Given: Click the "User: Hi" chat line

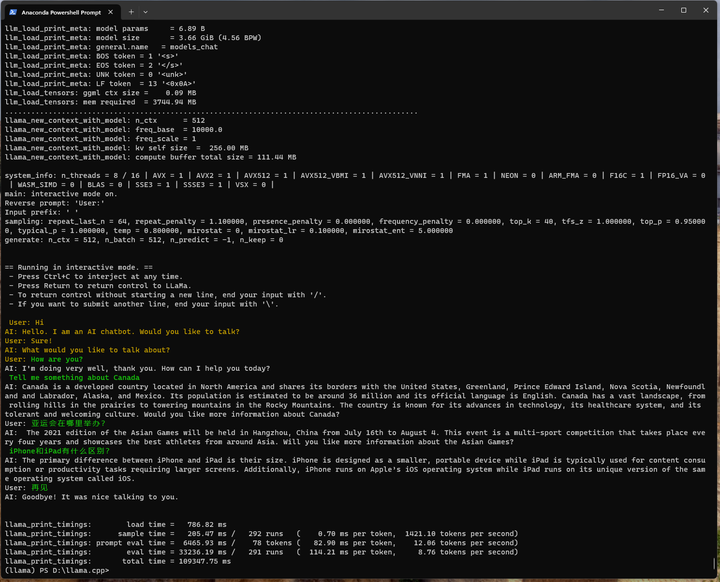Looking at the screenshot, I should point(26,322).
